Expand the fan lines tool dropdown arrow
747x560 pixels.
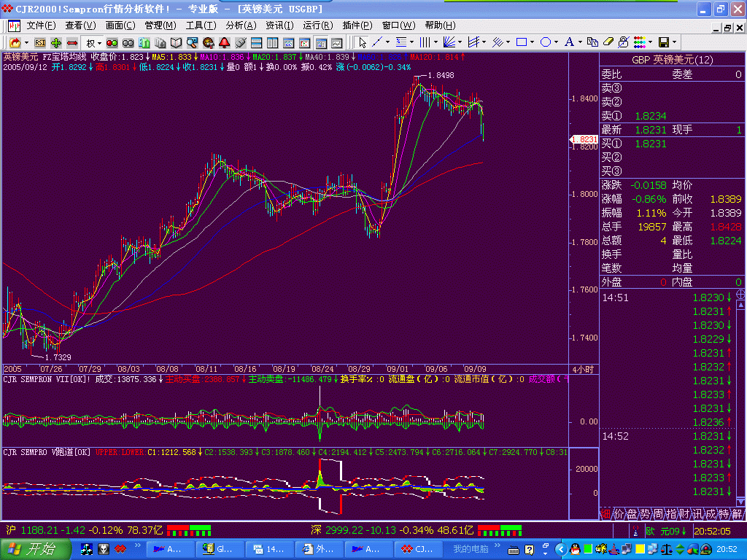[x=460, y=42]
